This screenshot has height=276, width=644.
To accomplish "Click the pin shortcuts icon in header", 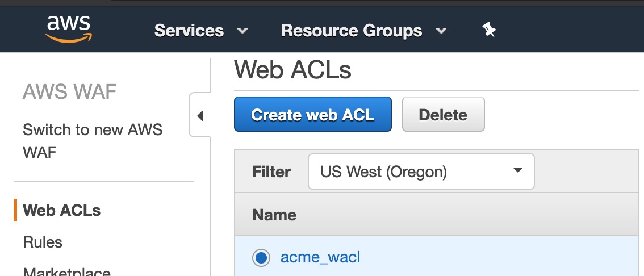I will click(x=489, y=30).
